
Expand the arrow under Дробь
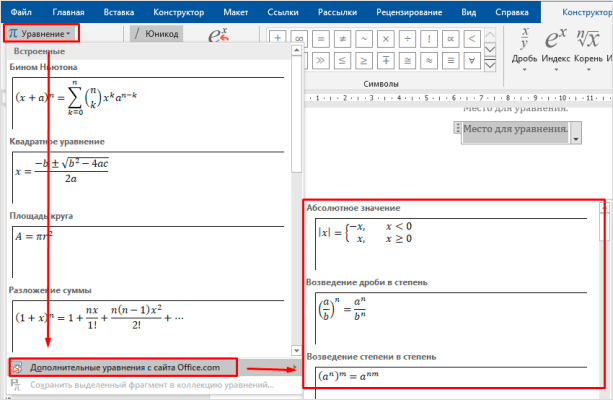coord(525,70)
